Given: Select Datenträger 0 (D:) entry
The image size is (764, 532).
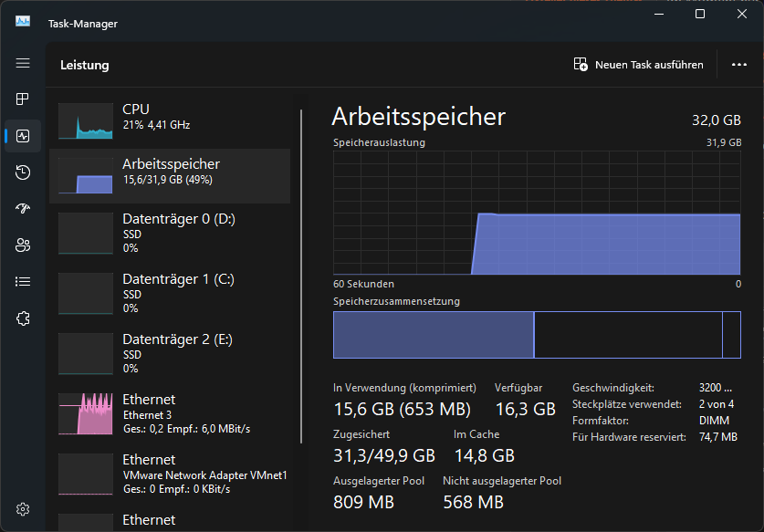Looking at the screenshot, I should (170, 233).
